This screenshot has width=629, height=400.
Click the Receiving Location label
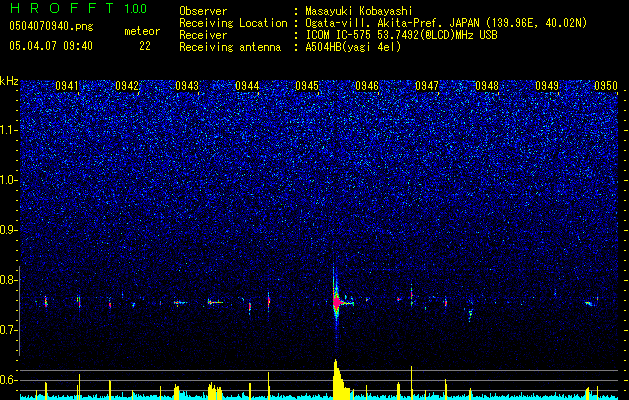click(x=233, y=23)
